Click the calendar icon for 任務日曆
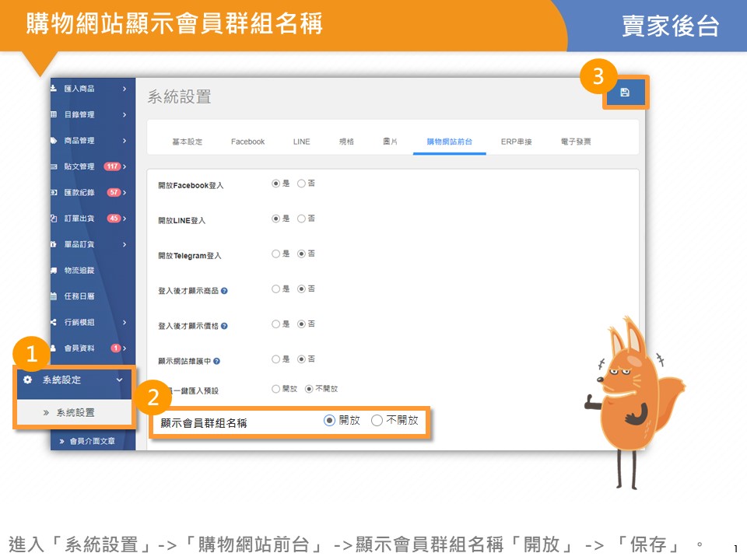 (x=54, y=296)
